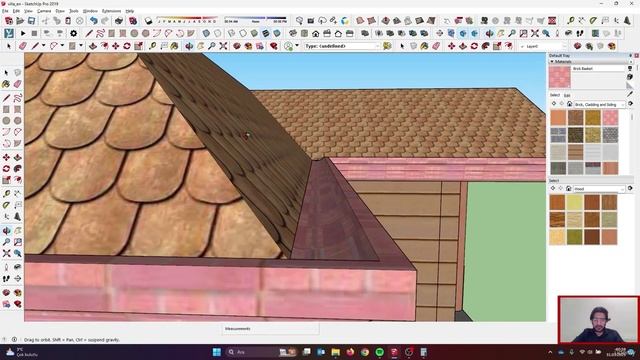640x360 pixels.
Task: Open the Help menu
Action: [130, 11]
